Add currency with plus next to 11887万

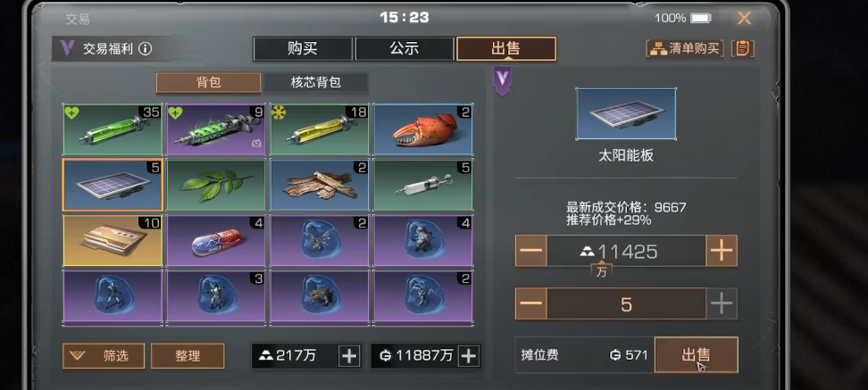pos(469,356)
